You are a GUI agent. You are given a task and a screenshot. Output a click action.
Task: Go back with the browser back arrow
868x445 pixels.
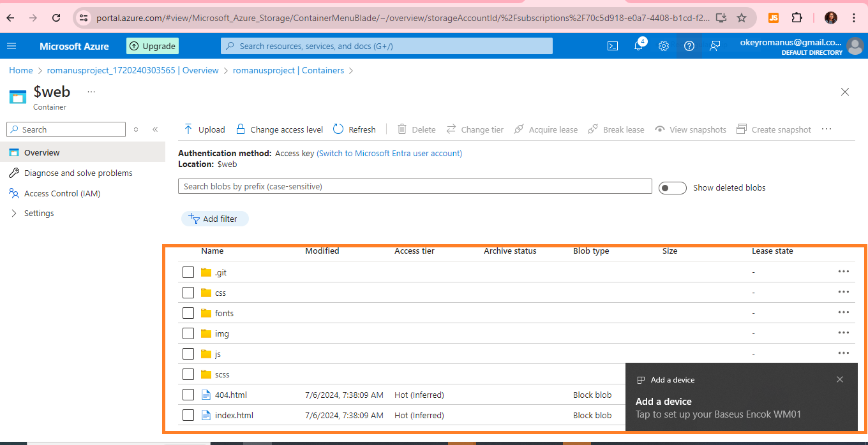[11, 18]
